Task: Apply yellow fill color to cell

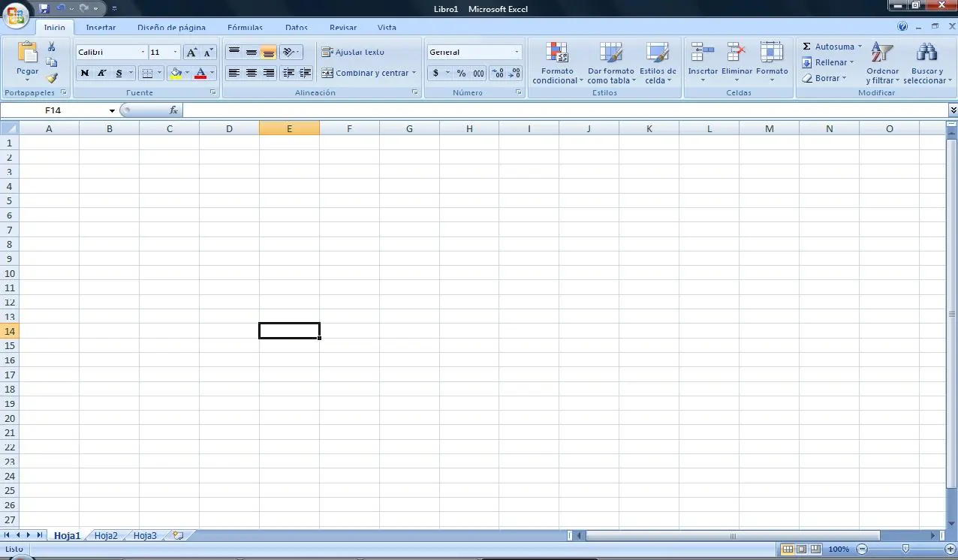Action: (176, 74)
